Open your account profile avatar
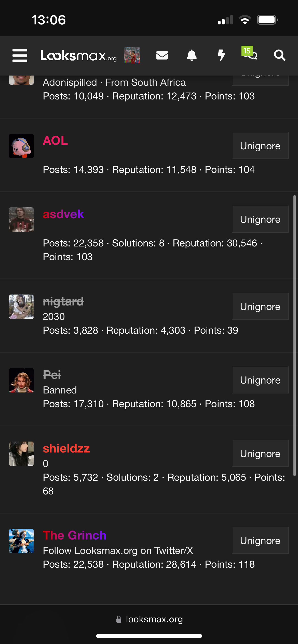This screenshot has height=644, width=298. (x=132, y=55)
